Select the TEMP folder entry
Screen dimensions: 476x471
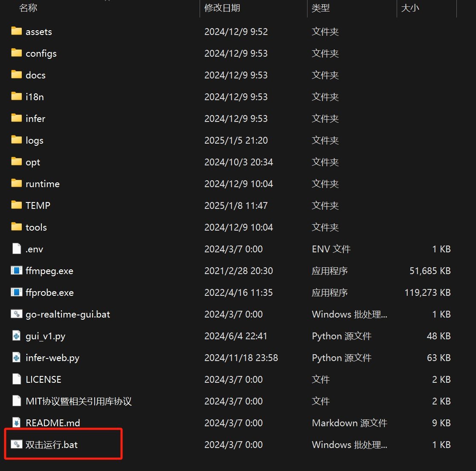point(38,205)
